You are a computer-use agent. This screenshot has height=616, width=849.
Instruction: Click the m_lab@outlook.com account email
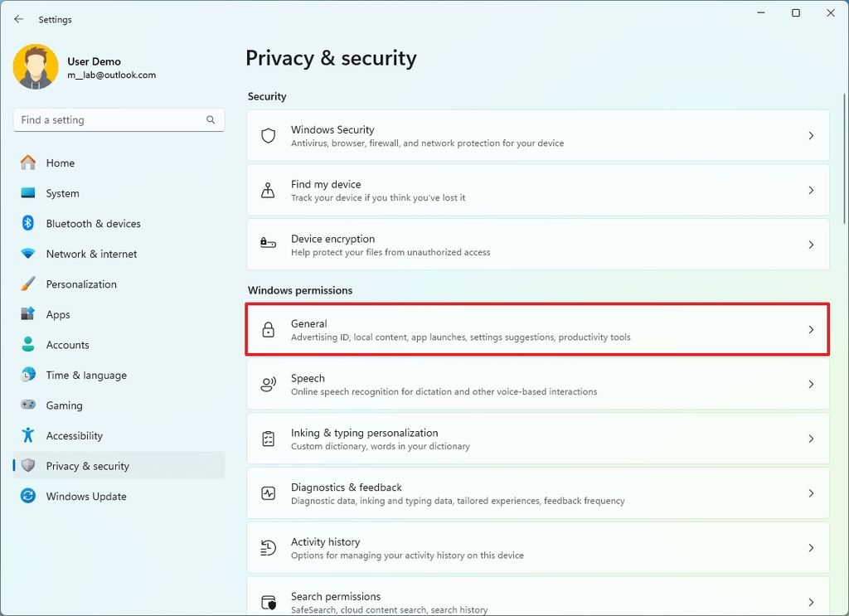tap(112, 75)
